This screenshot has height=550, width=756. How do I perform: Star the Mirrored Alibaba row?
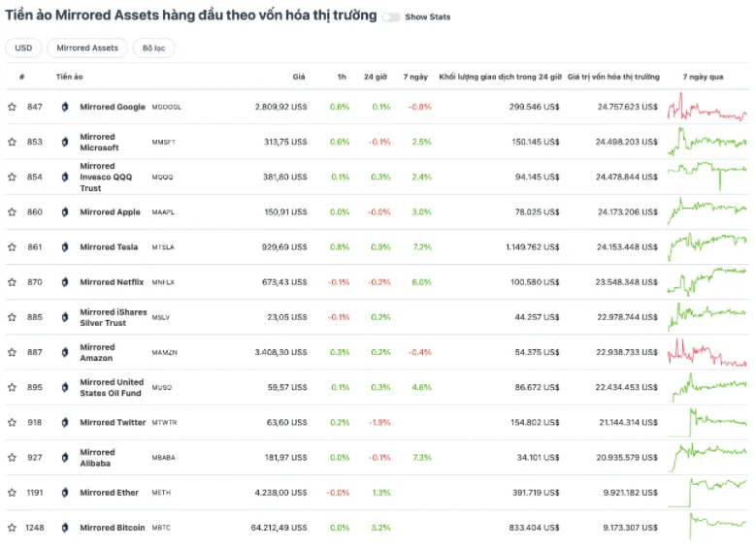tap(12, 458)
